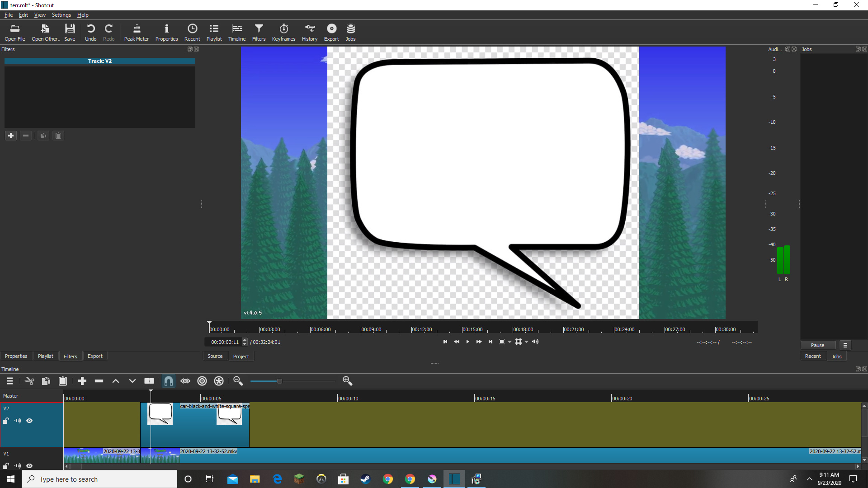The width and height of the screenshot is (868, 488).
Task: Click the Ripple All Tracks icon
Action: tap(219, 381)
